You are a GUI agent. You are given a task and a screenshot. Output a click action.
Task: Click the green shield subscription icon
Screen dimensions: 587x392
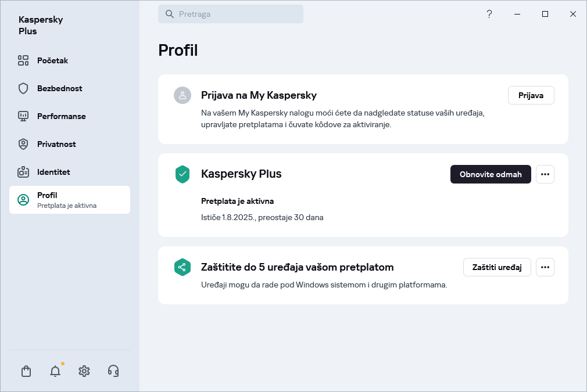coord(182,174)
